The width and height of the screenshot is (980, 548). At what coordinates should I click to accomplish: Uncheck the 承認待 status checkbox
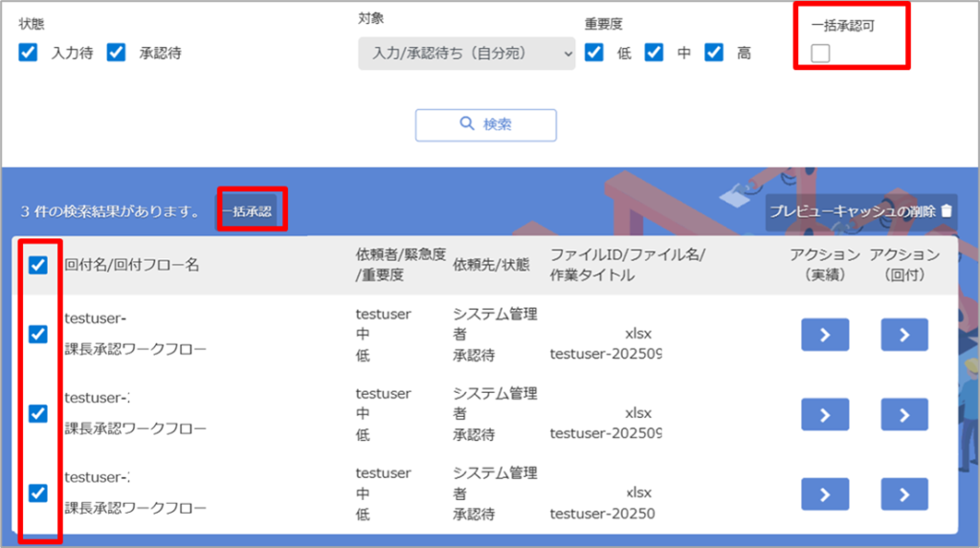tap(117, 53)
